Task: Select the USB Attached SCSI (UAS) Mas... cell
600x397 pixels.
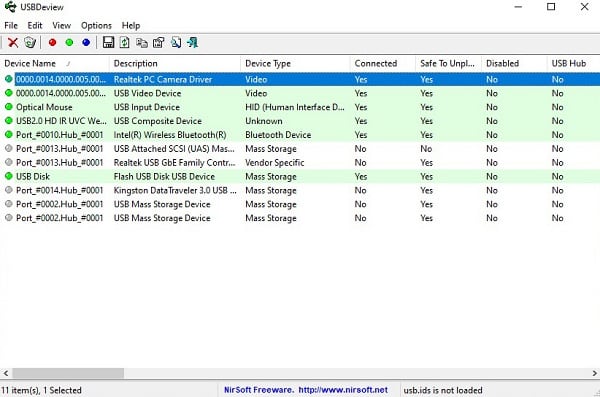Action: (174, 149)
